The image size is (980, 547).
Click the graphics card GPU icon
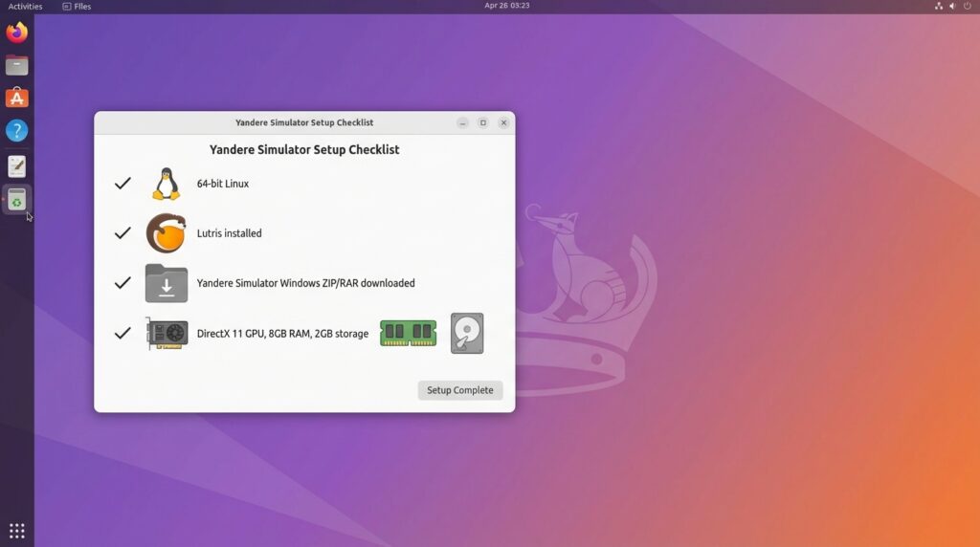[x=167, y=334]
